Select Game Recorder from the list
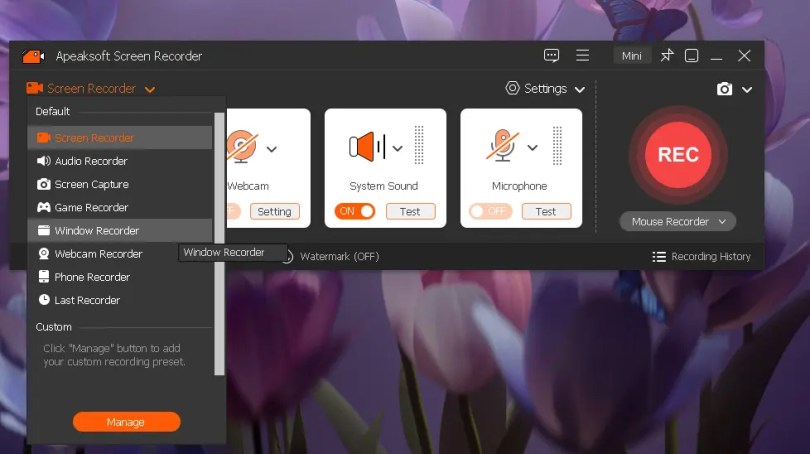Screen dimensions: 810x454 120,208
